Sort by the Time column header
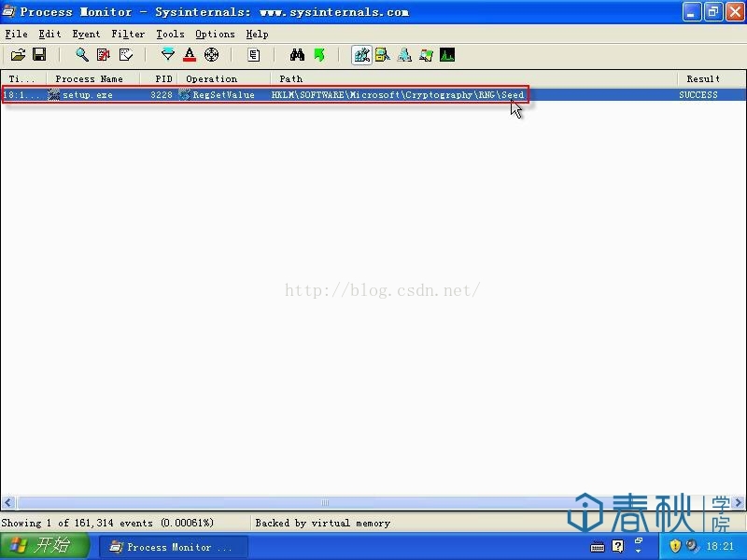Screen dimensions: 747x560 23,78
